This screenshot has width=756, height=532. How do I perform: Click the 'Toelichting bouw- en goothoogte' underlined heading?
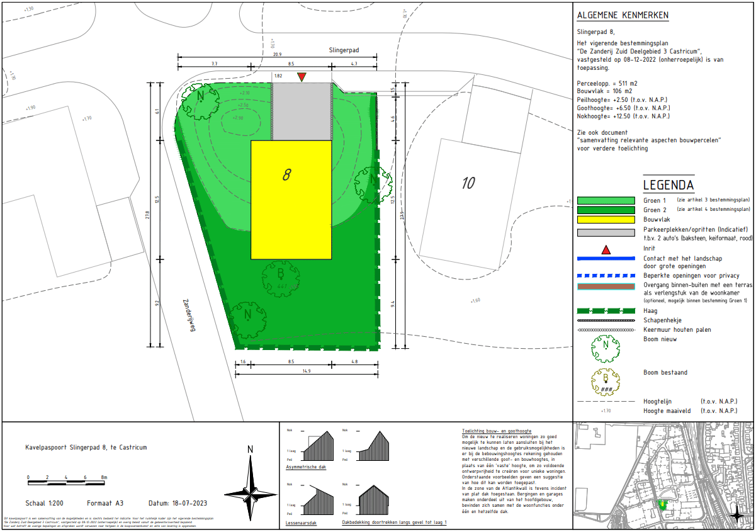click(496, 431)
